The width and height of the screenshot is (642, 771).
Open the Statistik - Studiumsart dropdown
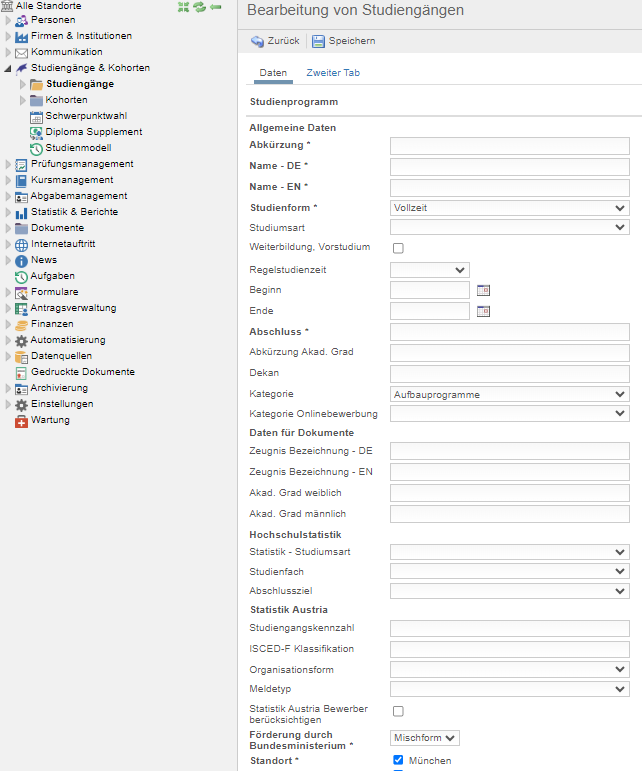[510, 552]
